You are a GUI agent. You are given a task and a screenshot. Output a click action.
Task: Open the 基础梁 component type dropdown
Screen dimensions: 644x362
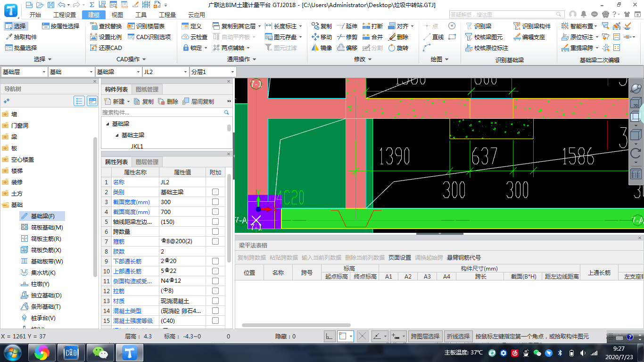click(118, 72)
